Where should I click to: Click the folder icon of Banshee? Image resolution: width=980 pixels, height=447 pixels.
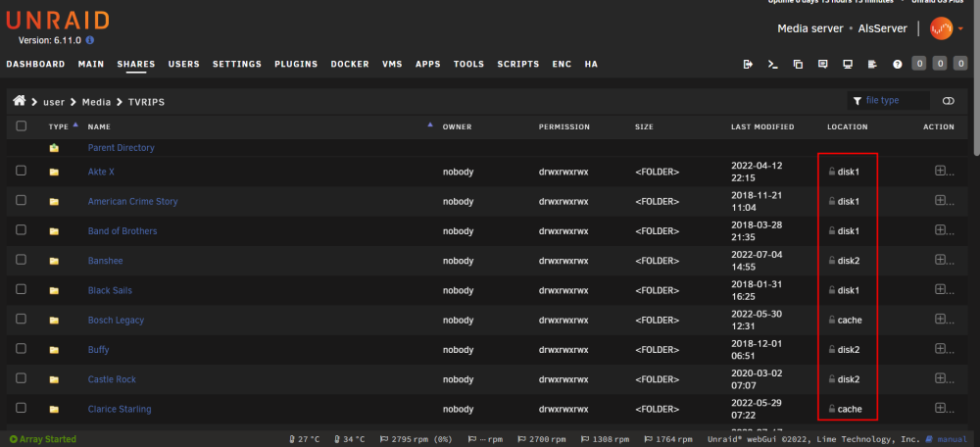tap(54, 262)
